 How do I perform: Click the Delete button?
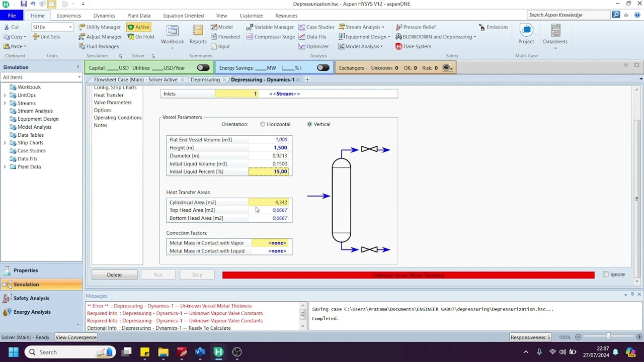click(x=114, y=275)
